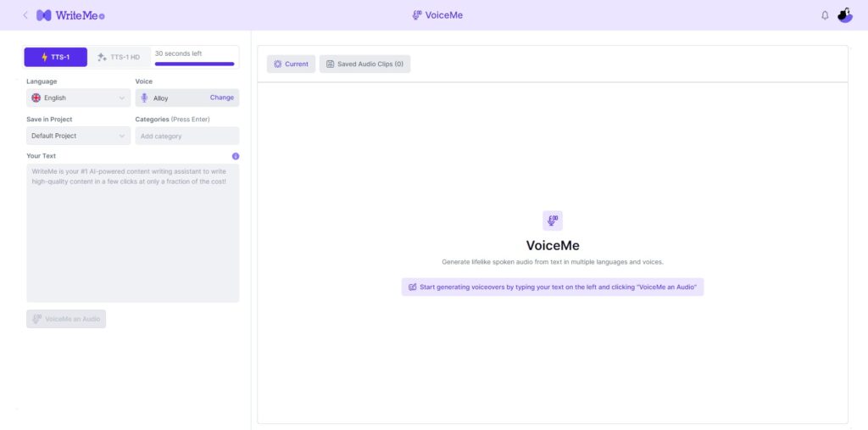This screenshot has height=430, width=868.
Task: Focus the Add category input field
Action: [x=186, y=136]
